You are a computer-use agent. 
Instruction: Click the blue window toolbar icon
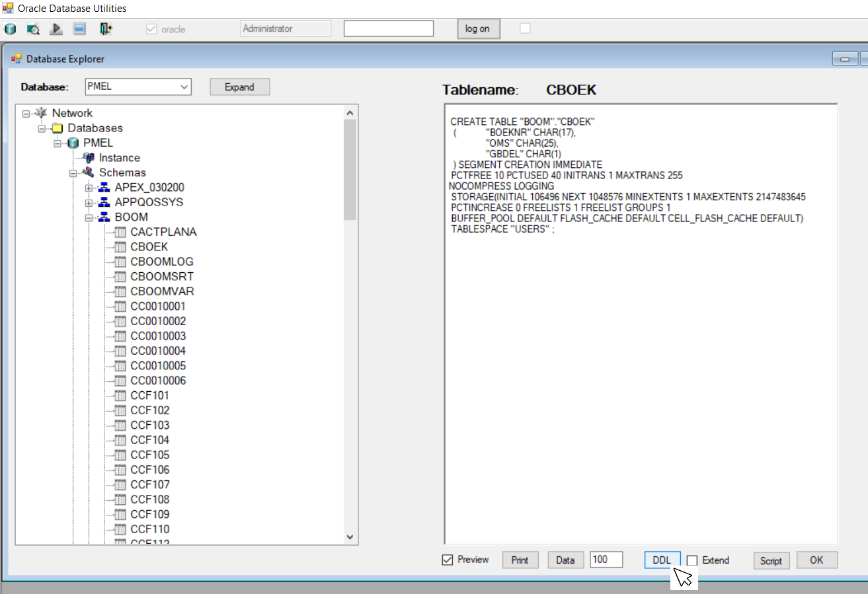pos(79,29)
